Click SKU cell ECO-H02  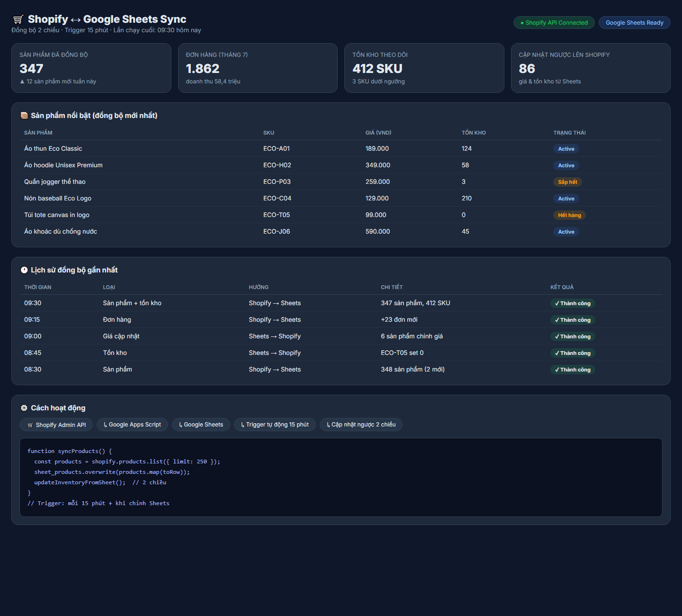tap(277, 165)
